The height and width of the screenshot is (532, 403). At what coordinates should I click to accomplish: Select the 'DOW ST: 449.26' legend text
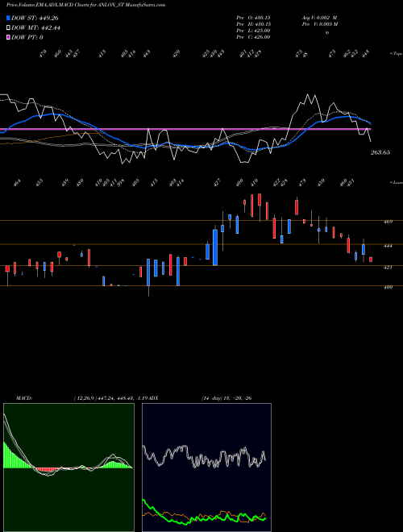[x=35, y=19]
